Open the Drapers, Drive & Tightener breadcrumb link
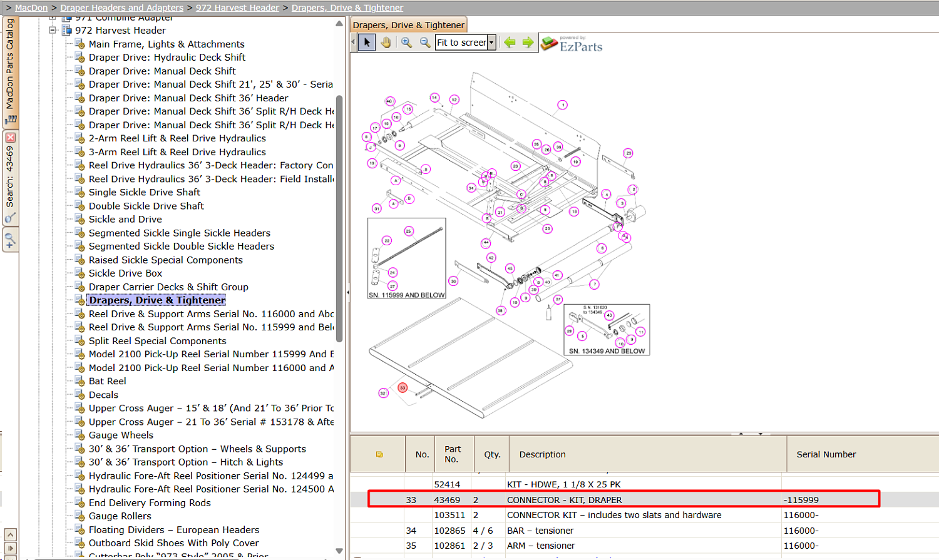 pyautogui.click(x=347, y=8)
